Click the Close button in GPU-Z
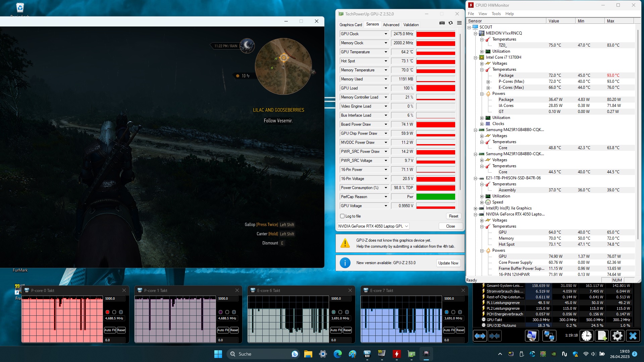Image resolution: width=644 pixels, height=362 pixels. pos(450,226)
